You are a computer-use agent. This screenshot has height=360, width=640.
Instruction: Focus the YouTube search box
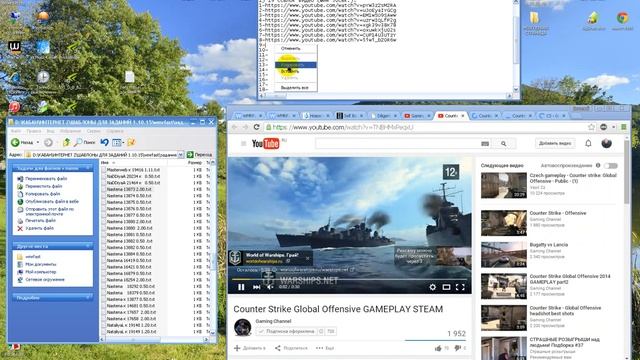pos(398,144)
